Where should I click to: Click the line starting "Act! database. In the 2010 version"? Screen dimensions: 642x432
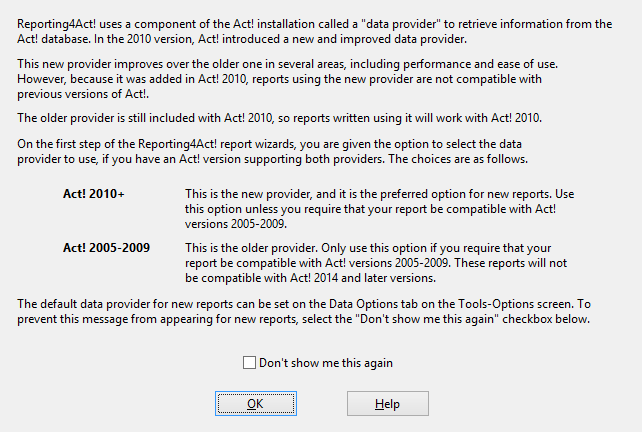tap(242, 39)
